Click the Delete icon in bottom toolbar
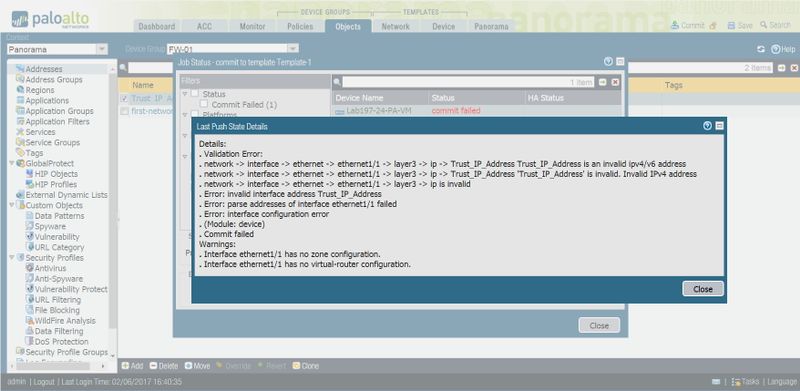The height and width of the screenshot is (391, 800). coord(153,366)
